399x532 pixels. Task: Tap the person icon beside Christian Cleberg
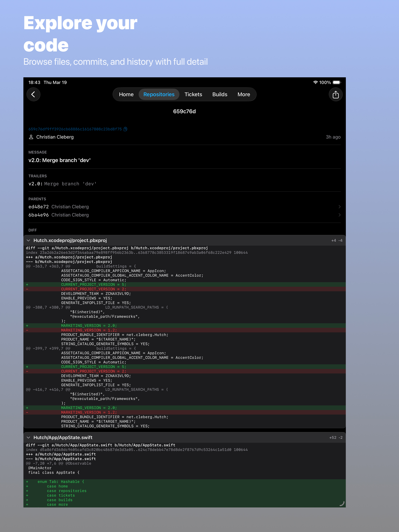click(x=31, y=137)
